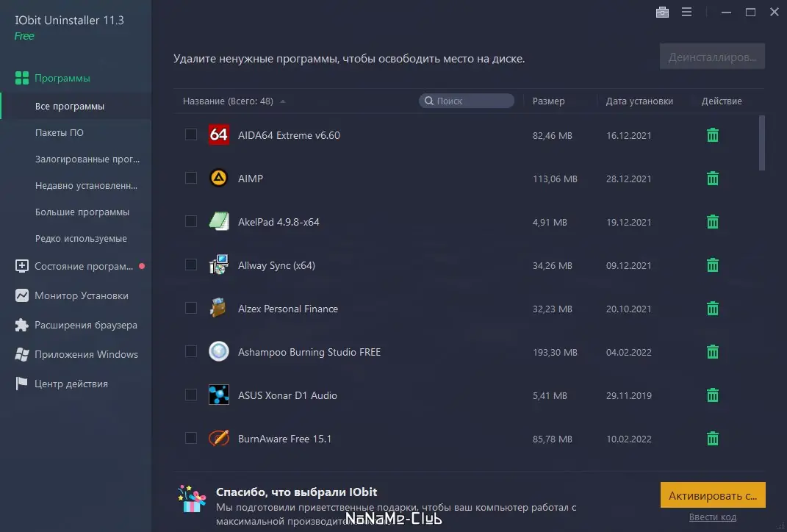
Task: Select AIMP program name
Action: (x=251, y=178)
